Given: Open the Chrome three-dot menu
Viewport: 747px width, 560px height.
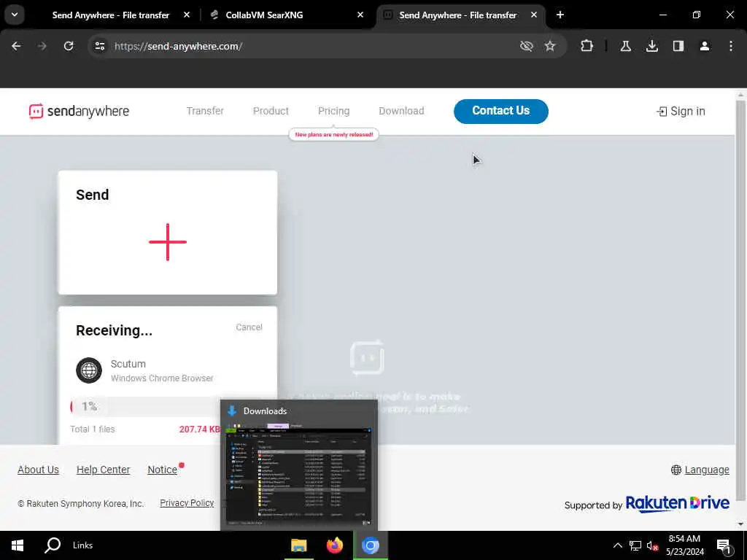Looking at the screenshot, I should (x=731, y=46).
